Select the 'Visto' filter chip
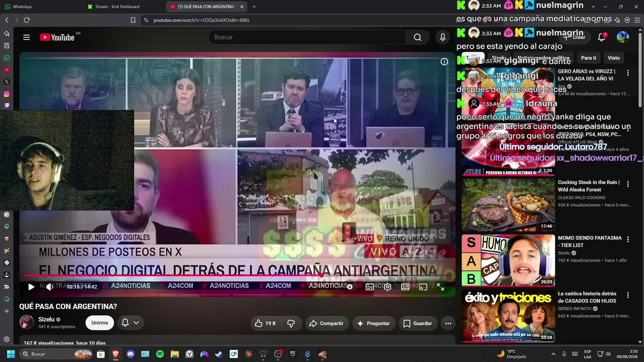 pos(614,58)
